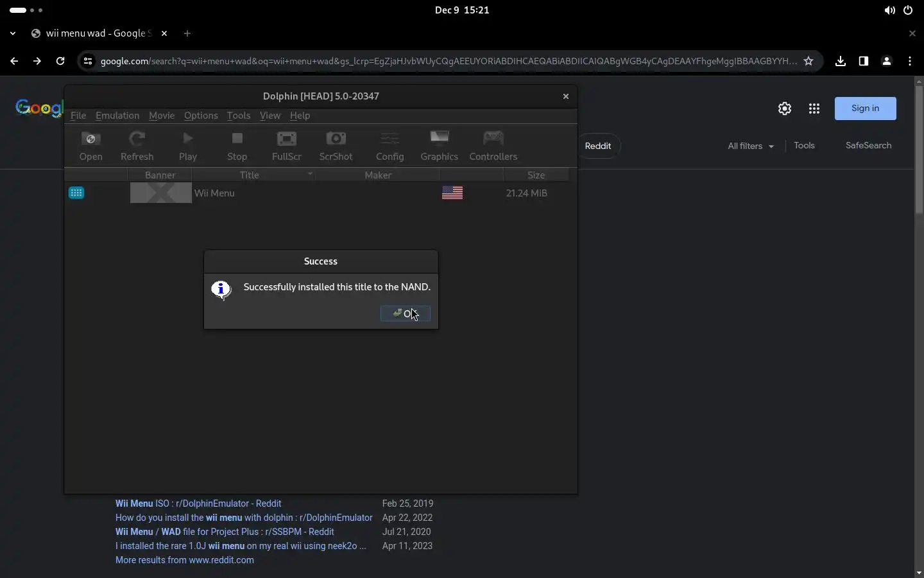Open the system power menu icon
924x578 pixels.
(908, 10)
